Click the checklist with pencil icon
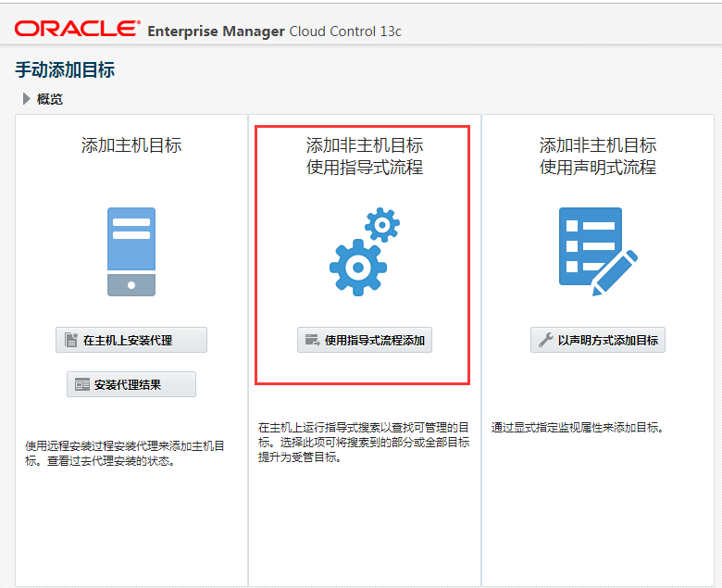Viewport: 722px width, 588px height. pos(598,252)
